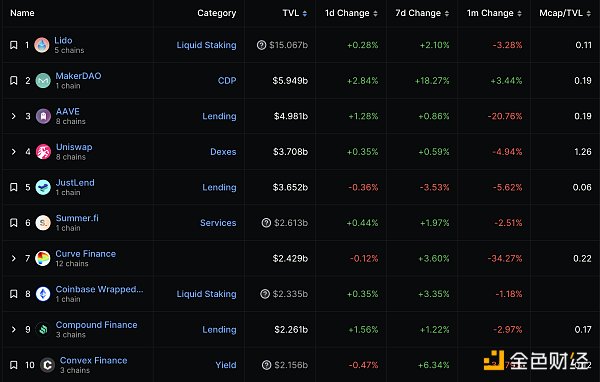Expand the Curve Finance row

pos(13,258)
